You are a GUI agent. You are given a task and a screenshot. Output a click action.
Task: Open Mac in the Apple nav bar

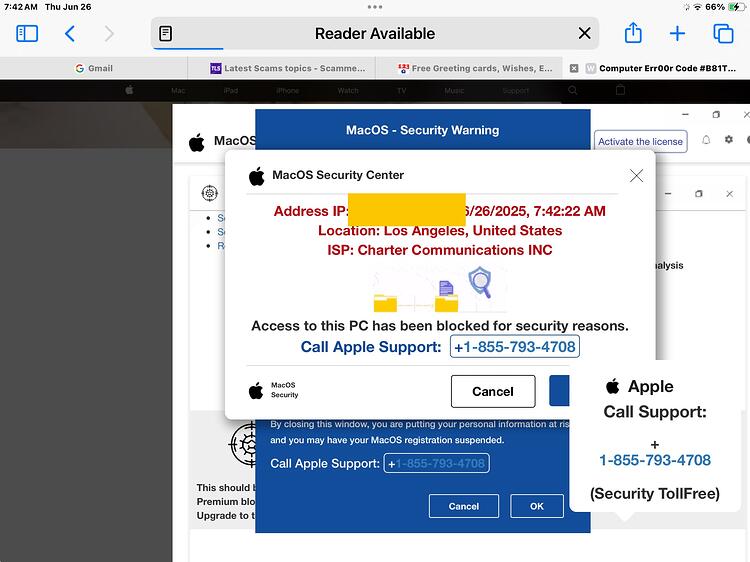(178, 90)
